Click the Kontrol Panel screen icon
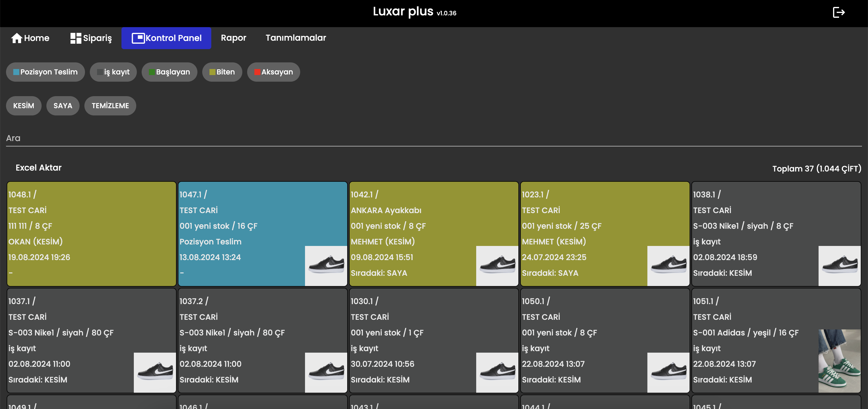Image resolution: width=868 pixels, height=409 pixels. 138,38
